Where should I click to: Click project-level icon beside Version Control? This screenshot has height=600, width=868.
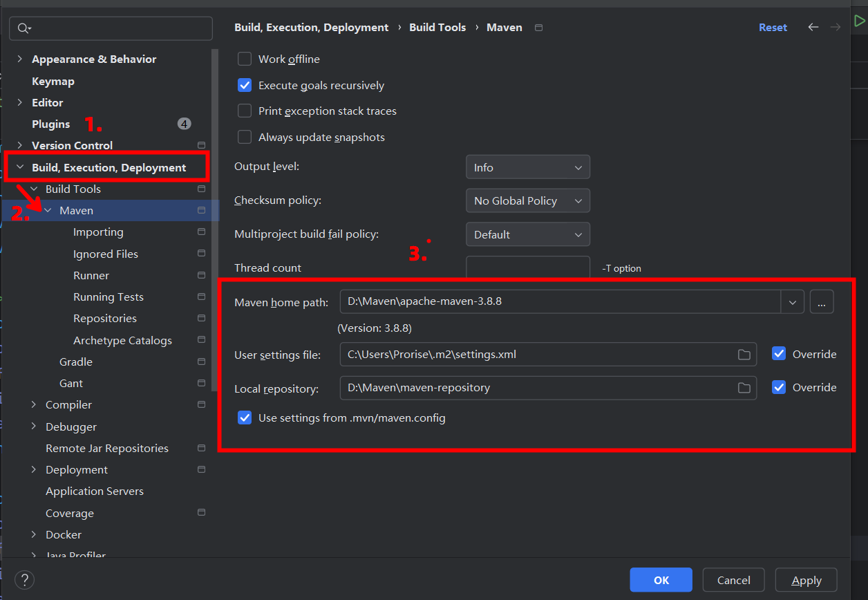tap(201, 145)
